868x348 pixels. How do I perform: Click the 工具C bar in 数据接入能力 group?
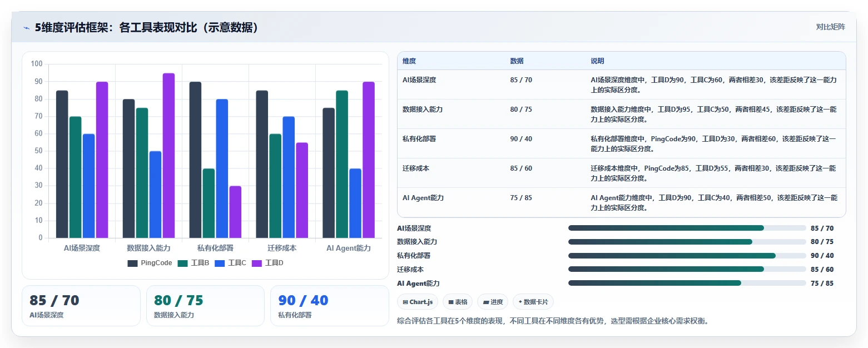pos(156,195)
